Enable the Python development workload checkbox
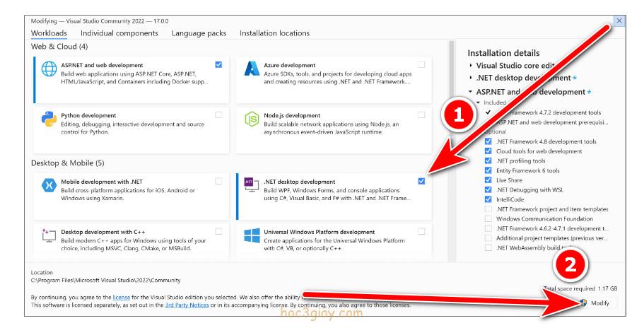Image resolution: width=644 pixels, height=328 pixels. pos(218,115)
